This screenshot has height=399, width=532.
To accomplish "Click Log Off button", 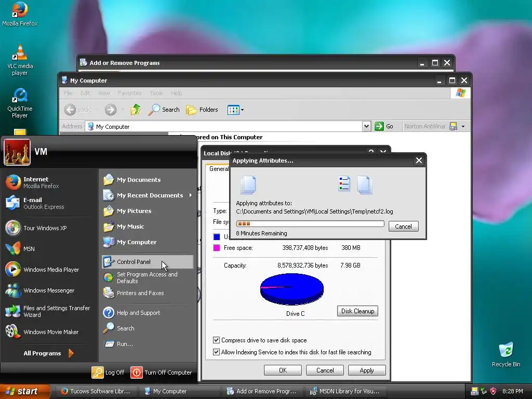I will coord(108,373).
